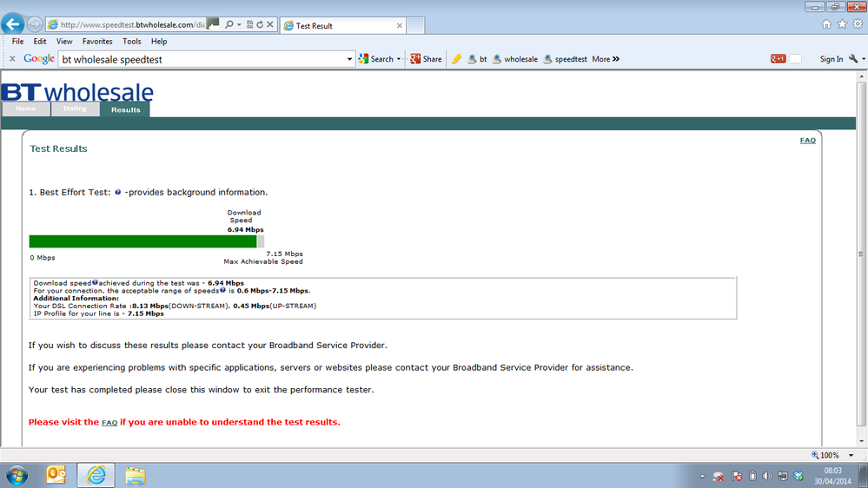Expand the Google search box history dropdown

pos(349,59)
